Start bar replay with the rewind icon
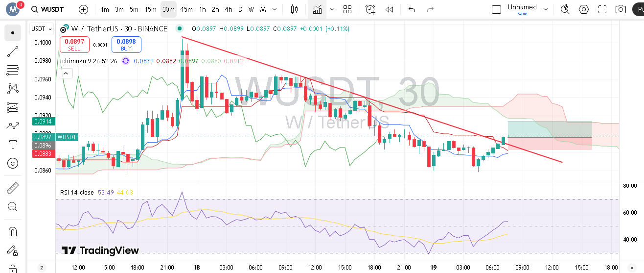 390,9
